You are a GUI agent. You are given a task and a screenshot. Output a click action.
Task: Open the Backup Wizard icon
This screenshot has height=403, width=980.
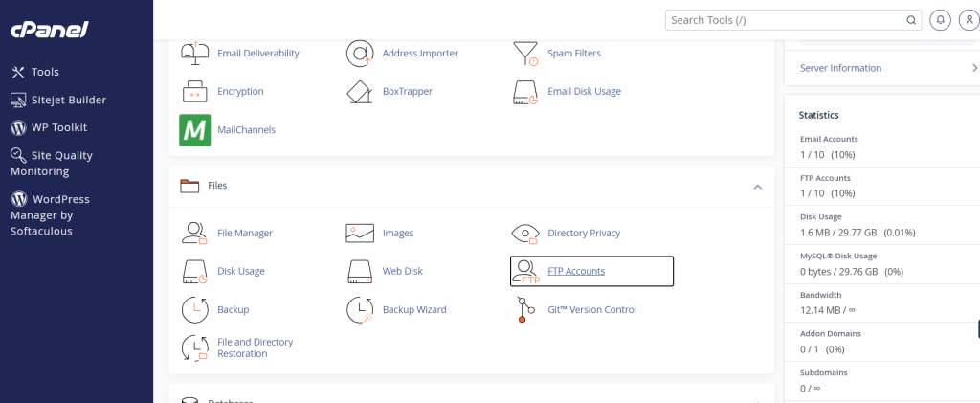(360, 309)
